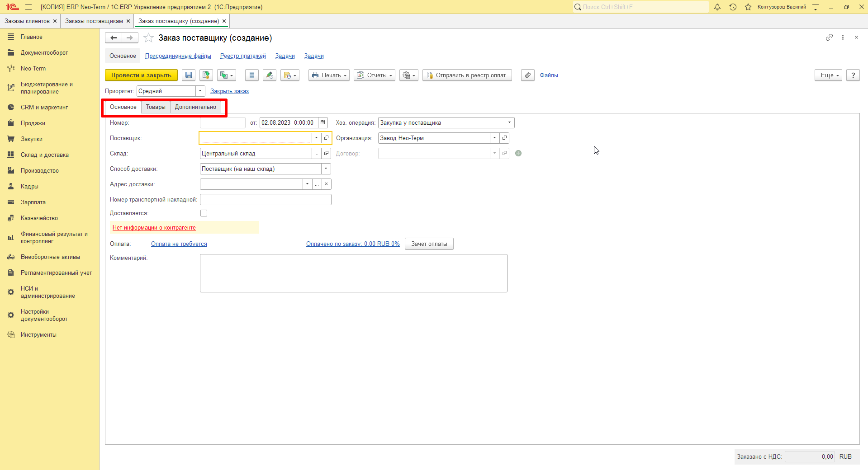
Task: Open the Create based on dropdown icon
Action: [226, 75]
